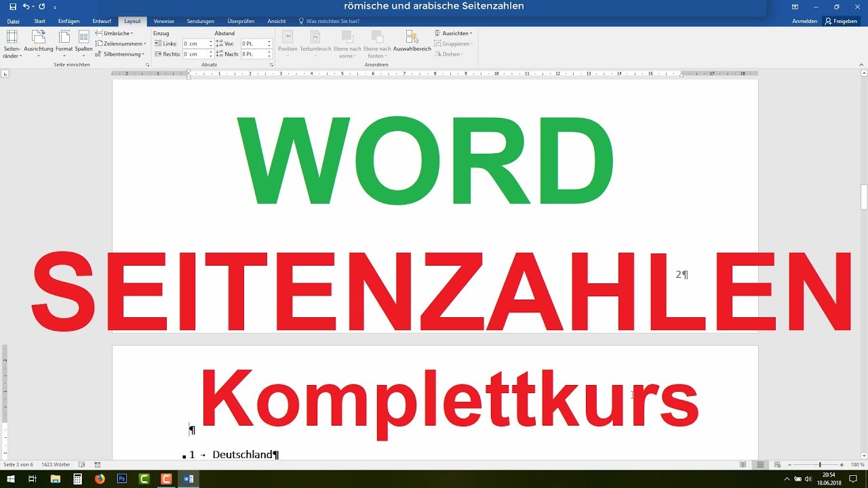Adjust the Vor spacing spinner arrows
This screenshot has width=868, height=488.
point(269,43)
